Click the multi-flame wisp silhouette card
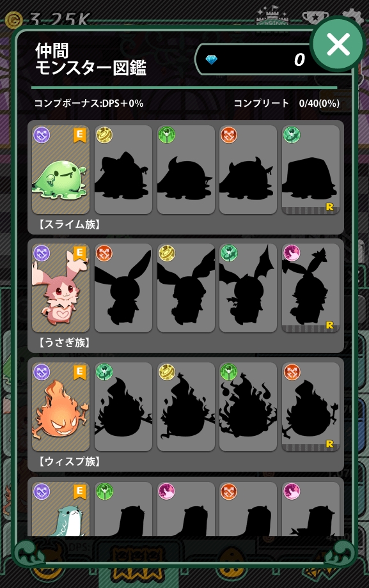This screenshot has width=369, height=588. [x=248, y=407]
